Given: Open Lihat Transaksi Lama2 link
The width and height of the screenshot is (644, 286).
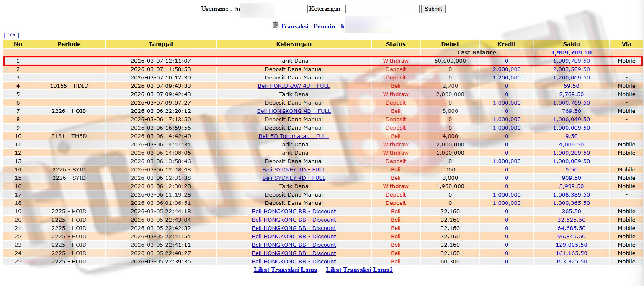Looking at the screenshot, I should click(359, 270).
